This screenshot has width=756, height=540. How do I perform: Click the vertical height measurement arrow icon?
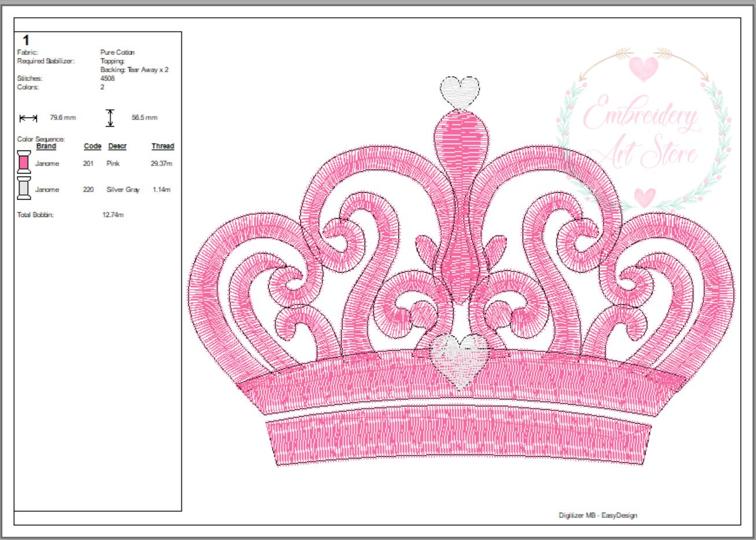click(110, 117)
